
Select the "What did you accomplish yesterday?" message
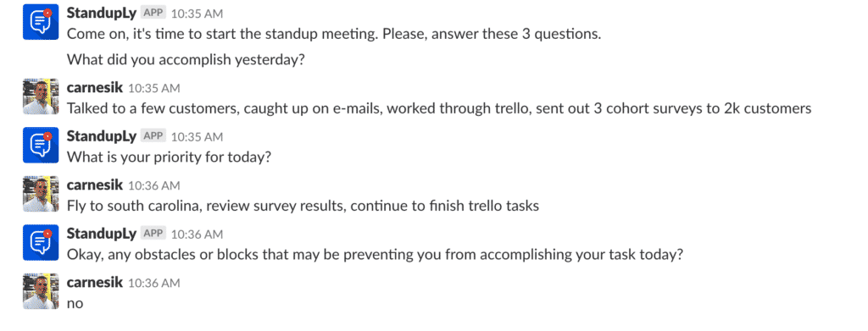coord(186,59)
